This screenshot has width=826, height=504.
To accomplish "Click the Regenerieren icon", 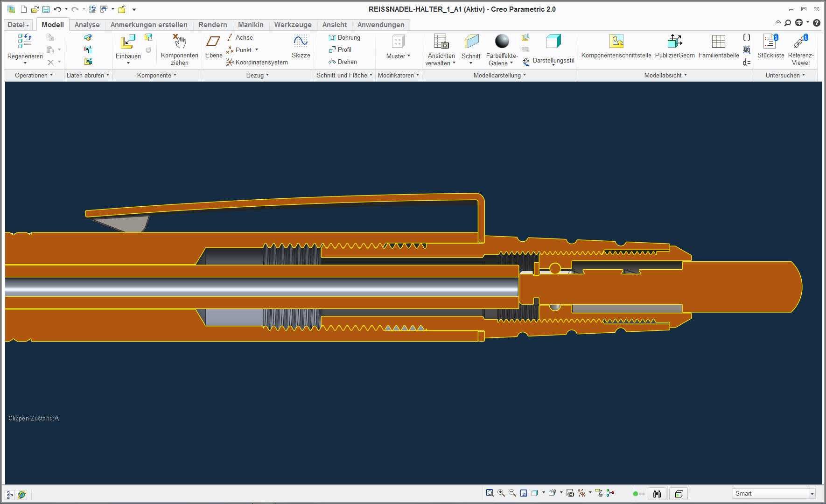I will [x=25, y=41].
